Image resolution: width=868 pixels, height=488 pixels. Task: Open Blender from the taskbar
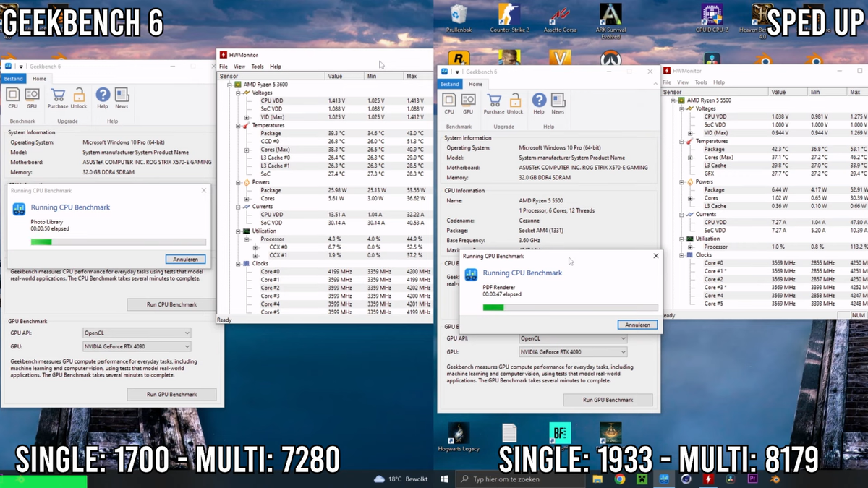[x=775, y=479]
